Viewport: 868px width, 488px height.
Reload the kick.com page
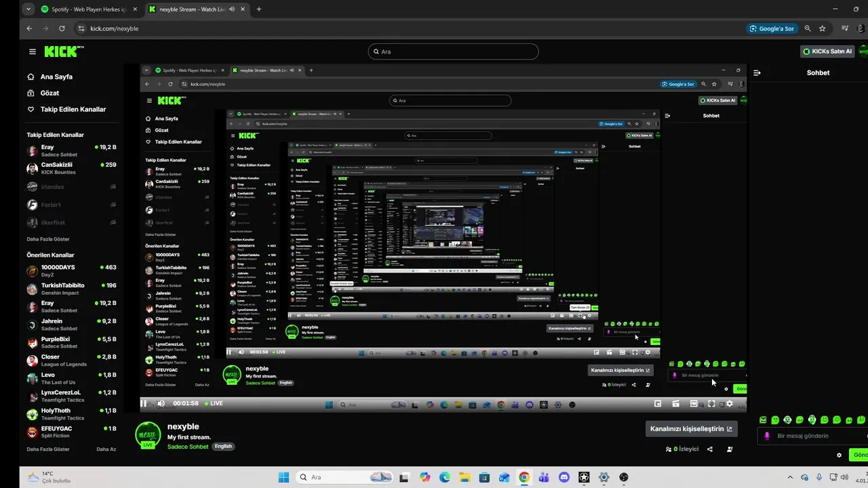click(62, 28)
